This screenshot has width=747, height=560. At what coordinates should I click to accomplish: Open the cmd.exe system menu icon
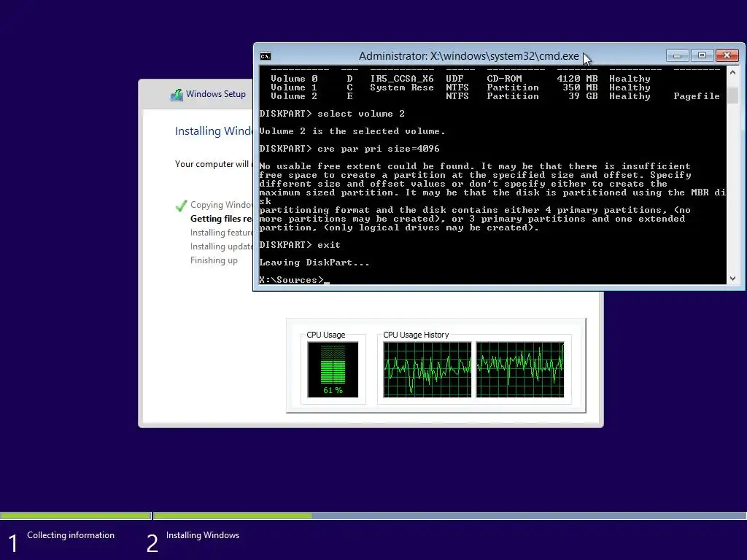point(266,56)
